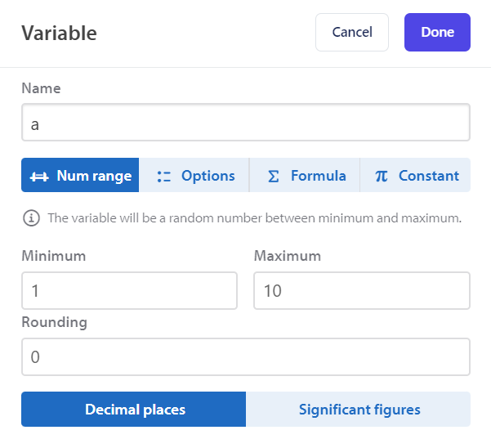Click the random number hint text

pyautogui.click(x=255, y=218)
